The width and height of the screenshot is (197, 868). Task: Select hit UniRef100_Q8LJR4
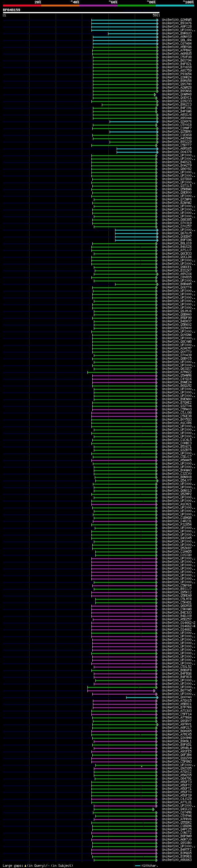coord(177,40)
